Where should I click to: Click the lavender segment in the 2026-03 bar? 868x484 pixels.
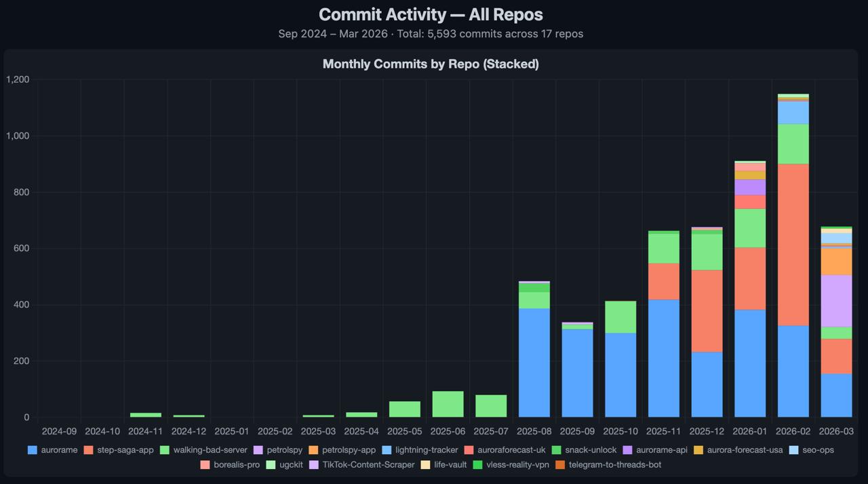point(836,301)
